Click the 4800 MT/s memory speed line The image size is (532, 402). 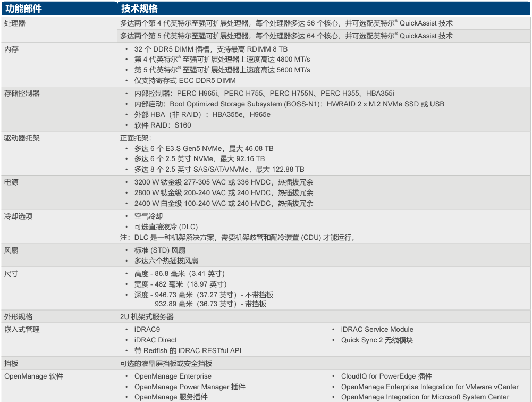pos(222,60)
